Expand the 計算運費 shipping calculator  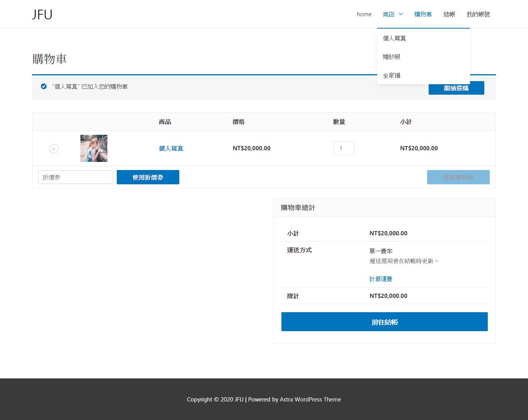click(381, 279)
